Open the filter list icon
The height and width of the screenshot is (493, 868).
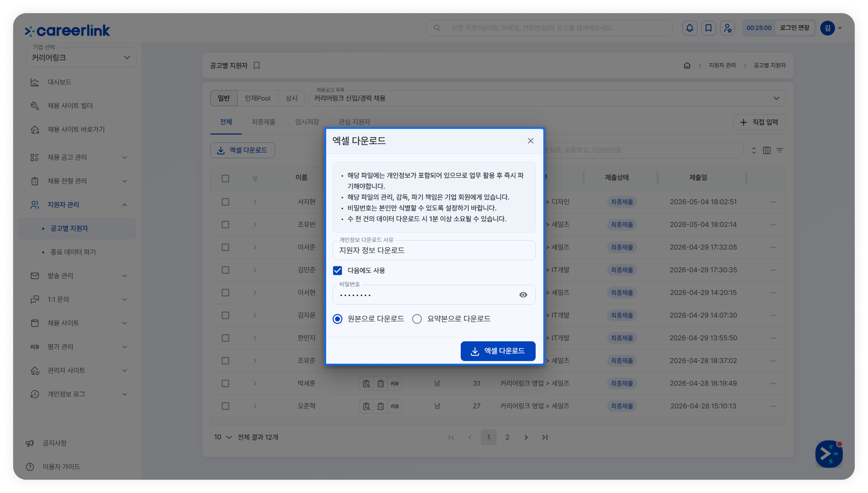click(780, 150)
